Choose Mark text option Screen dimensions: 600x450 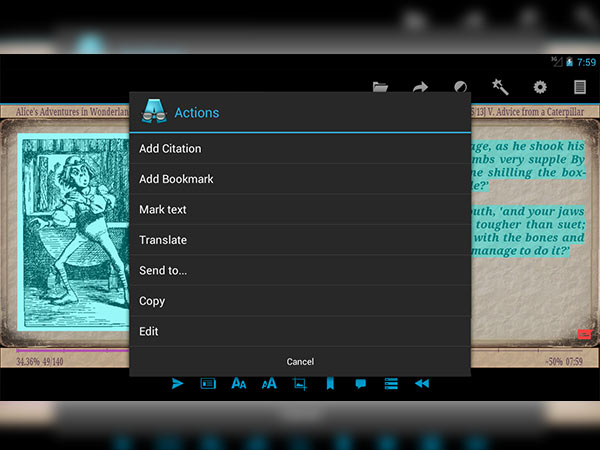(x=300, y=210)
